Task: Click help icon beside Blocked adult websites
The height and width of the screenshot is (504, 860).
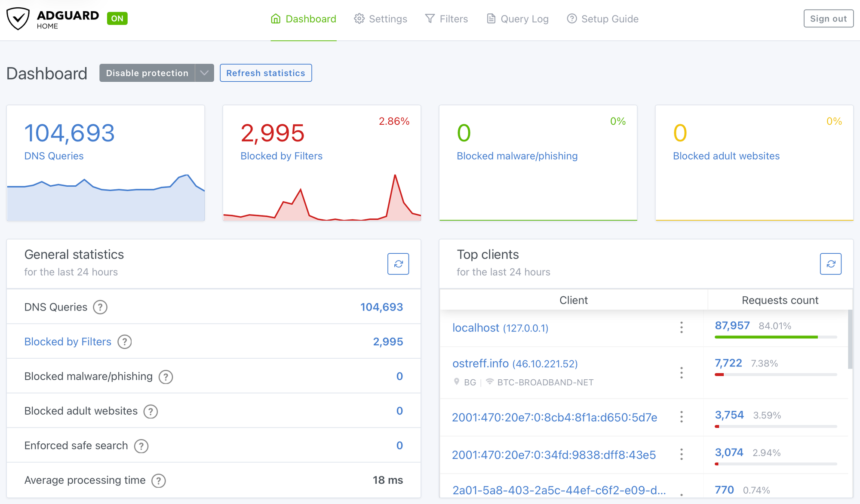Action: coord(150,411)
